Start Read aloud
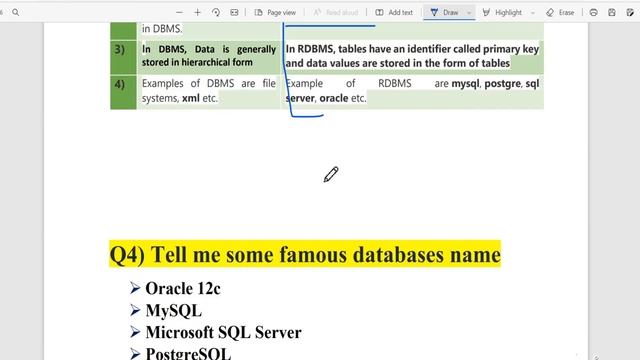 pos(336,13)
